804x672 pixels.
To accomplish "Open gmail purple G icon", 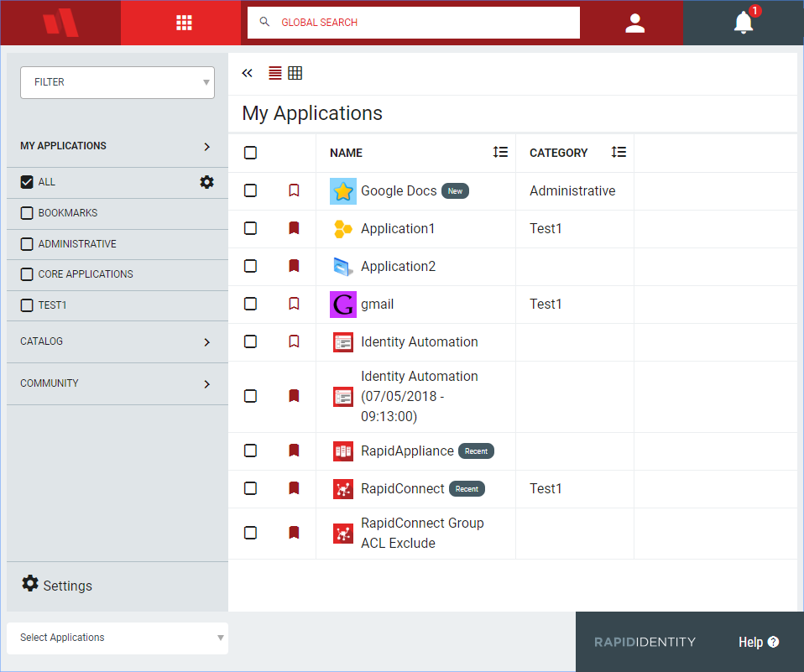I will point(343,305).
